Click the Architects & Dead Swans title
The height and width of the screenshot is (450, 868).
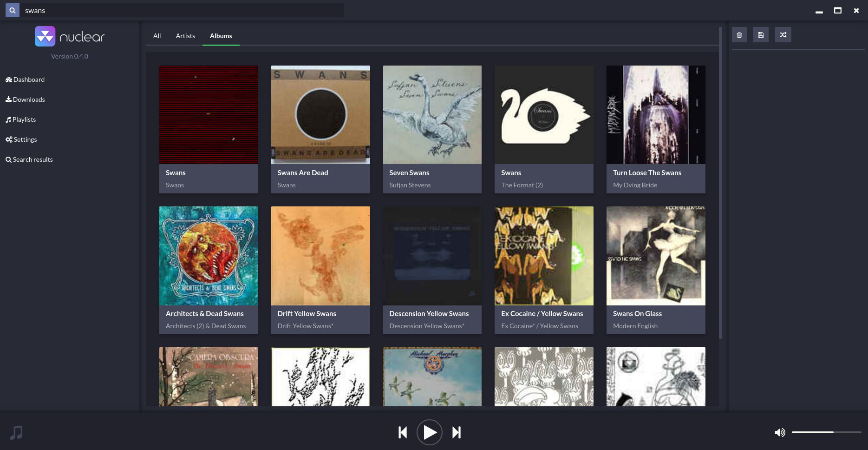[204, 314]
